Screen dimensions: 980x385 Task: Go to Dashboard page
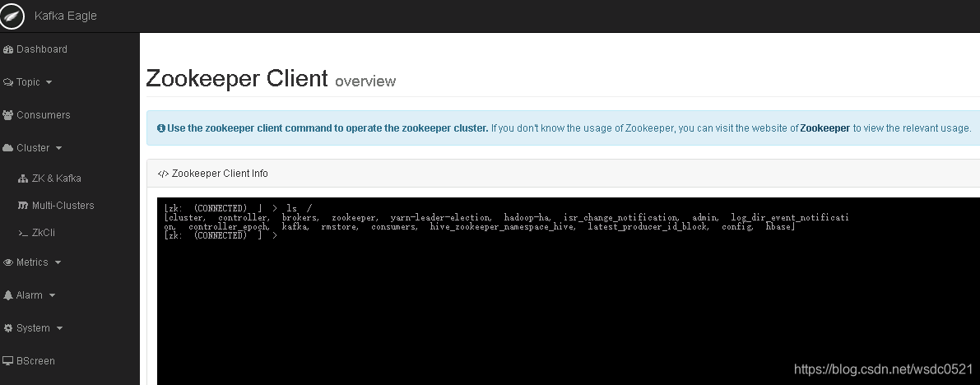tap(41, 49)
